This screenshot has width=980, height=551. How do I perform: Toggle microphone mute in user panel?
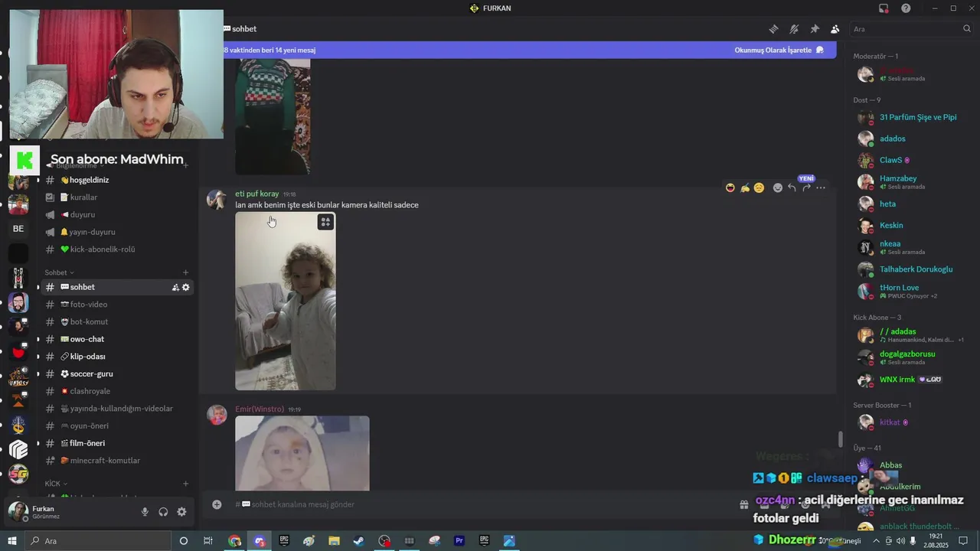pyautogui.click(x=145, y=512)
